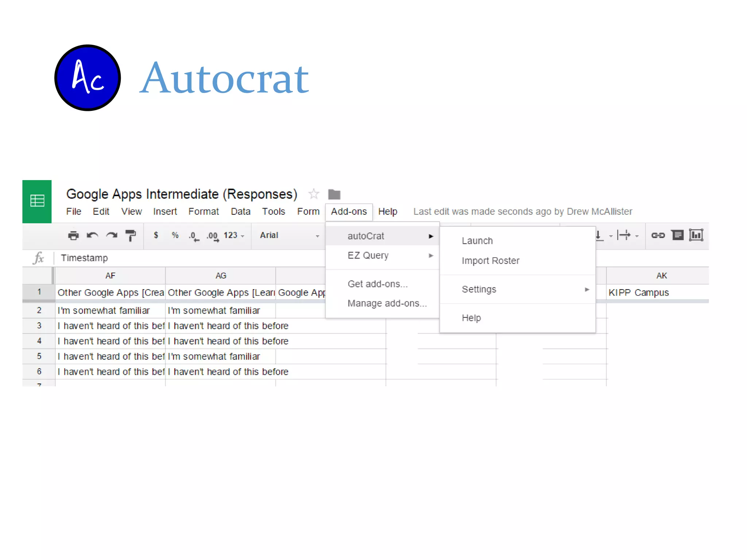Expand the EZ Query submenu
Screen dimensions: 747x560
coord(382,255)
